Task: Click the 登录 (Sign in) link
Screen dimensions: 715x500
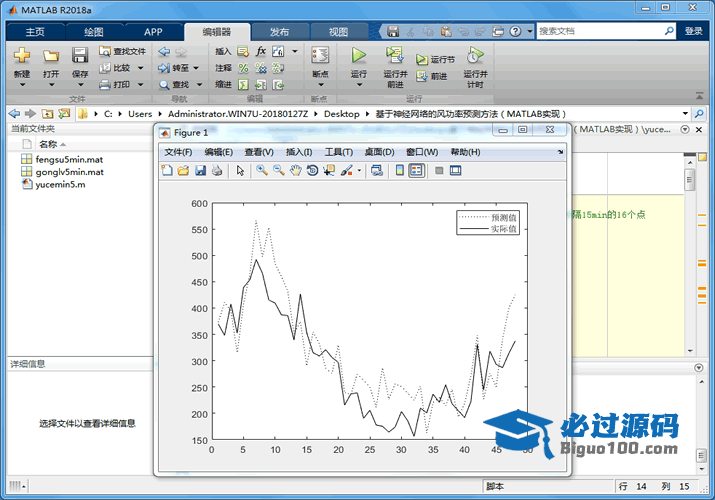Action: click(x=693, y=32)
